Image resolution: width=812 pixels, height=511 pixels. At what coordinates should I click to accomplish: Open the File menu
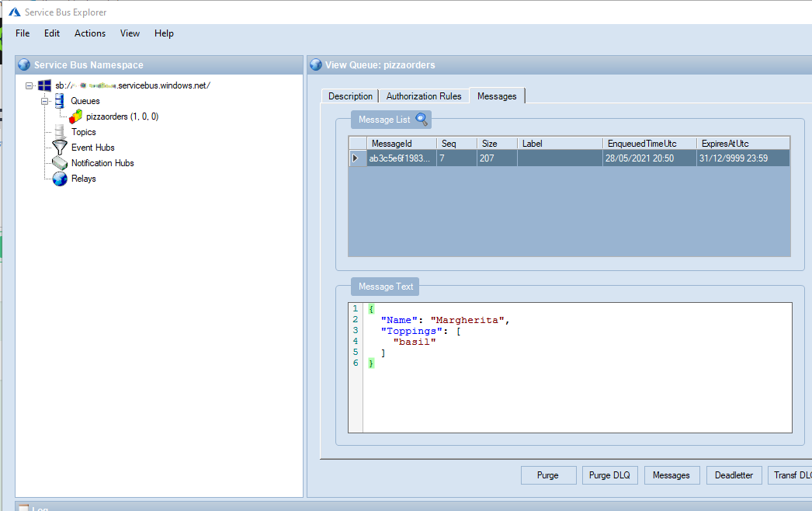tap(23, 33)
